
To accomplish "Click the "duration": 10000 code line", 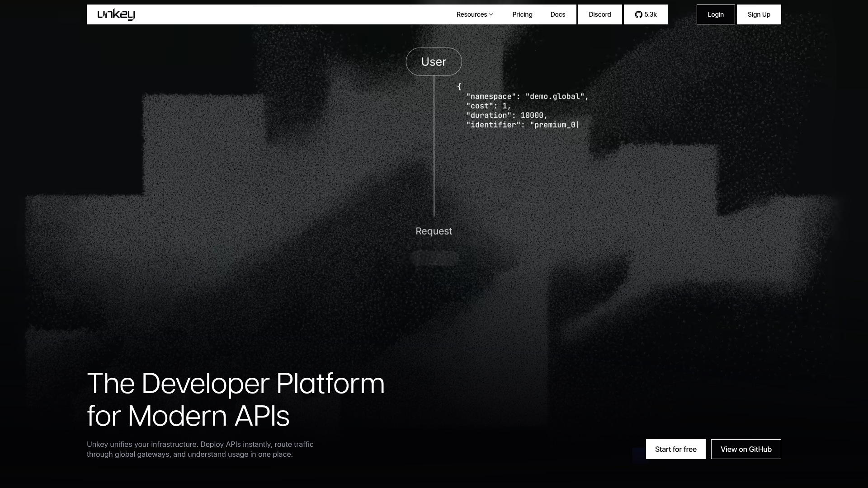I will point(507,115).
